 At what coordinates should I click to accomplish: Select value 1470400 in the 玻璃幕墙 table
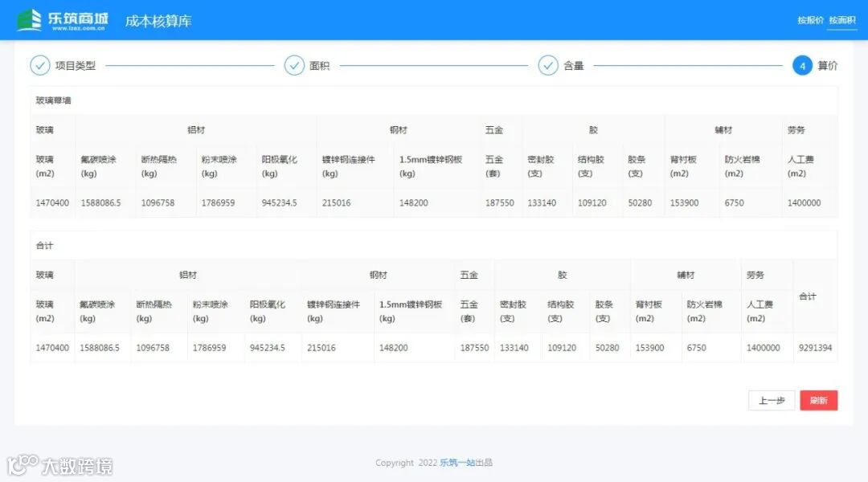[52, 202]
